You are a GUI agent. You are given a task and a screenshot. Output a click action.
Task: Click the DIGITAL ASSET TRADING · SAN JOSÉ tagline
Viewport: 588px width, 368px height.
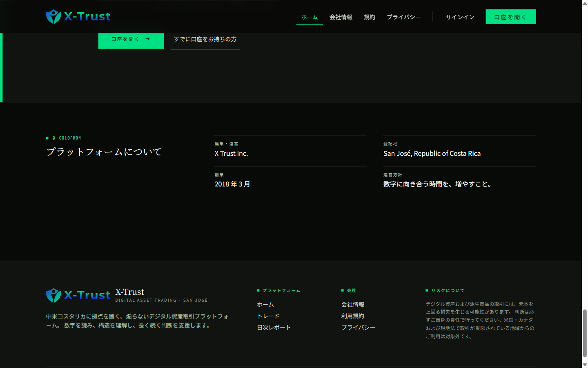(x=161, y=301)
